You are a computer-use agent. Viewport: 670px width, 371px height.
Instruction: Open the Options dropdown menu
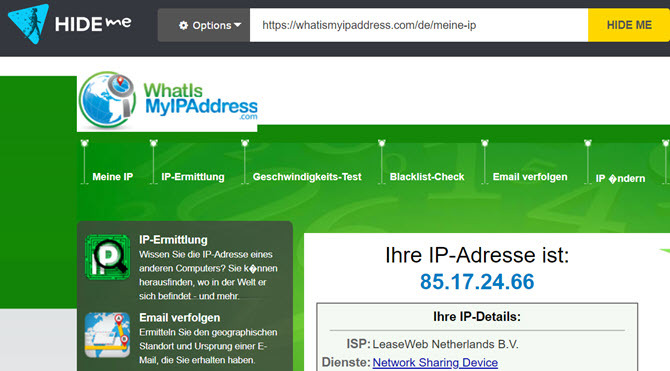(204, 25)
